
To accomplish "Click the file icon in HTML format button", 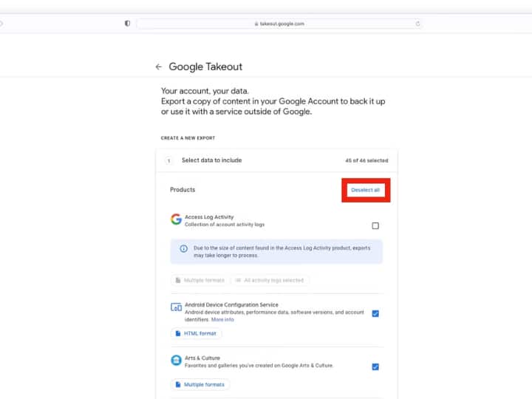I will point(178,333).
